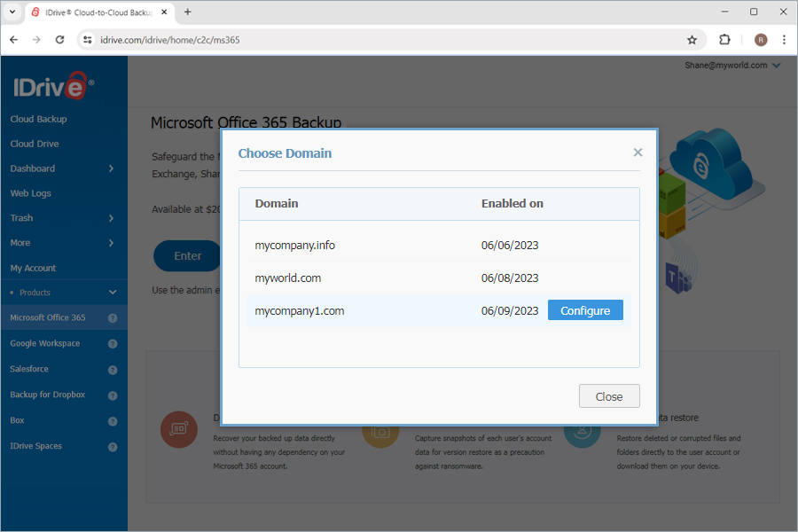Click the bookmark star in the address bar
The width and height of the screenshot is (798, 532).
(x=692, y=40)
